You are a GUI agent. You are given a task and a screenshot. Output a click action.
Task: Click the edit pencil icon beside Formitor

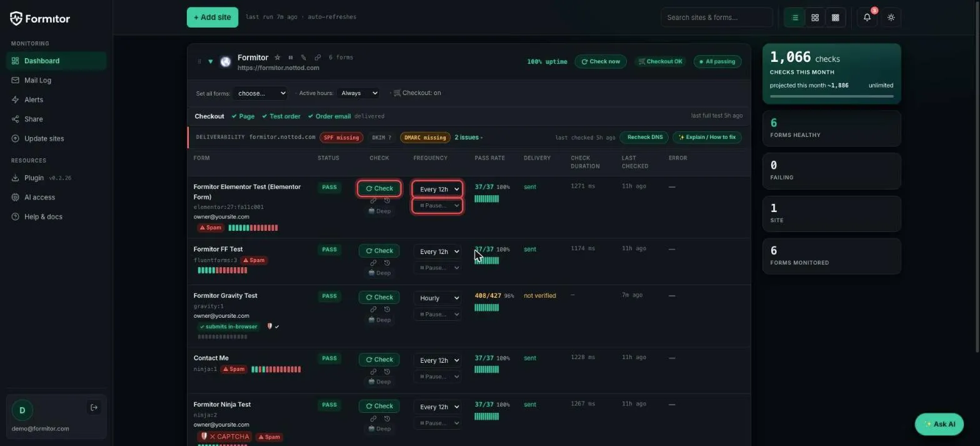point(304,58)
